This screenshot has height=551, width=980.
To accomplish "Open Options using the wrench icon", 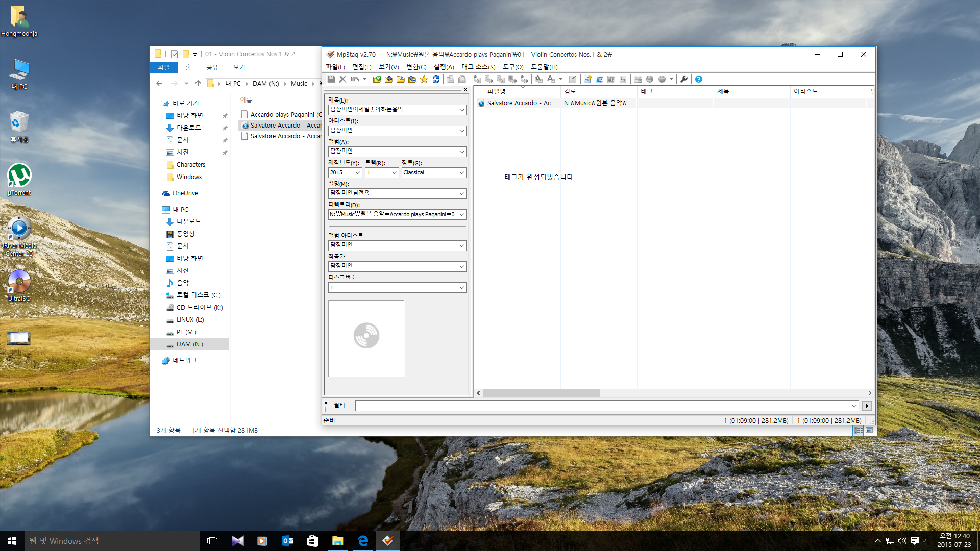I will [684, 79].
